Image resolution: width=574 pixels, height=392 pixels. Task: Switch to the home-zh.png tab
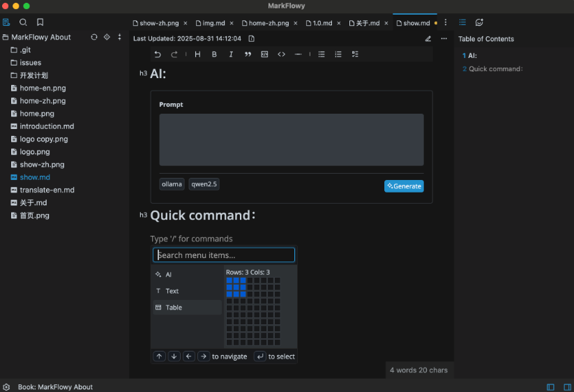(x=269, y=23)
